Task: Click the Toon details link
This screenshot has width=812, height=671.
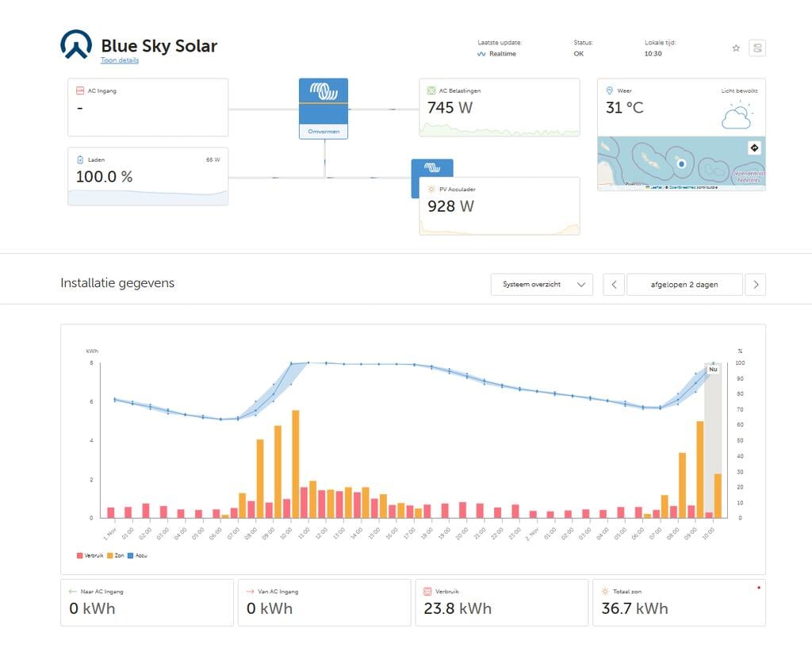Action: tap(120, 60)
